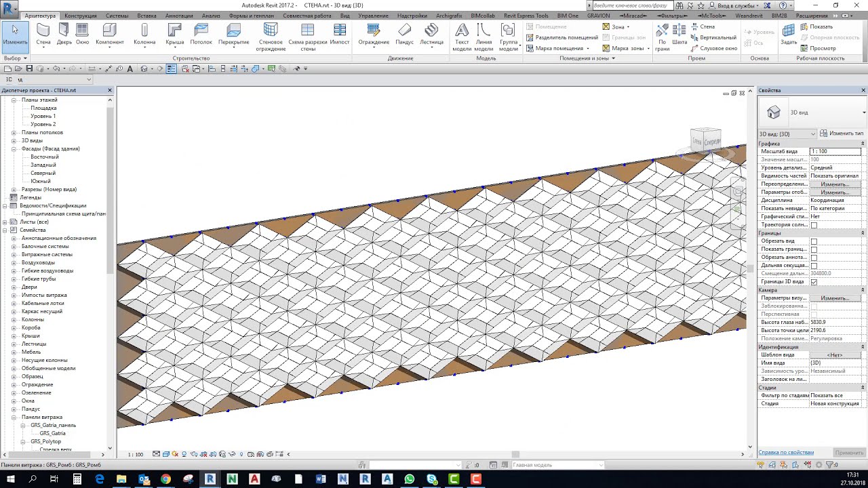The width and height of the screenshot is (868, 488).
Task: Select the По грани opening tool
Action: pyautogui.click(x=662, y=37)
